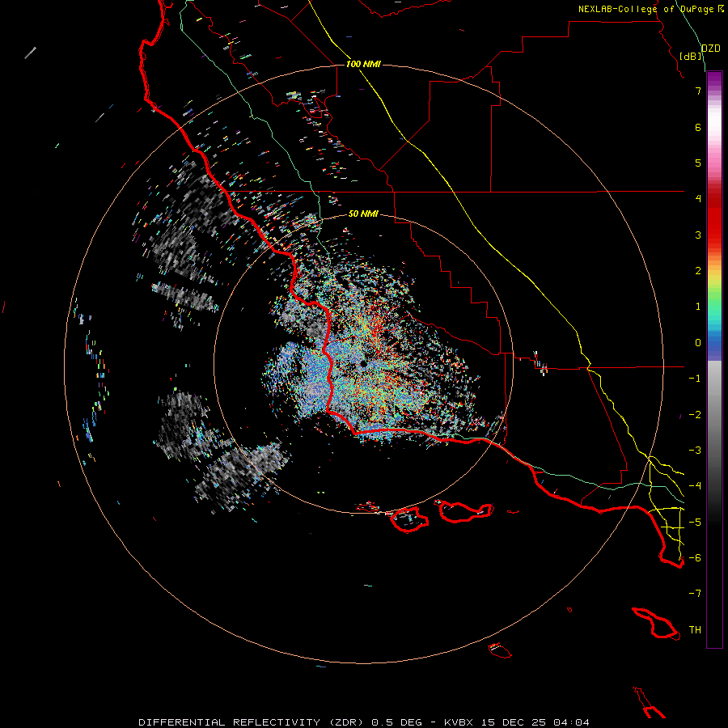This screenshot has width=728, height=728.
Task: Click the 7 dB tick on color scale
Action: point(698,91)
